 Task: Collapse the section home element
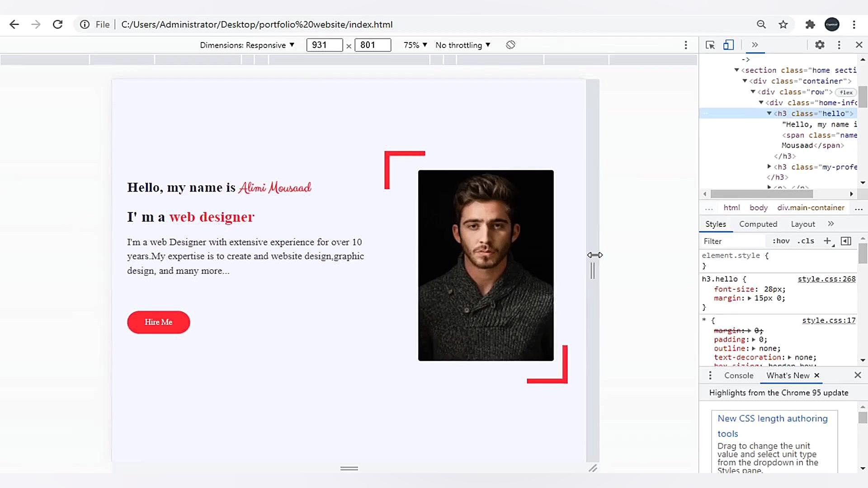pyautogui.click(x=737, y=70)
